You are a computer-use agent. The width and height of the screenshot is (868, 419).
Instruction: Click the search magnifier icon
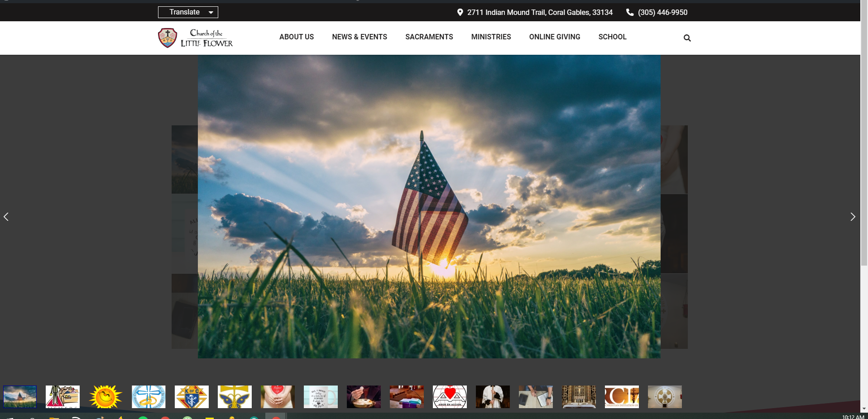[x=687, y=38]
